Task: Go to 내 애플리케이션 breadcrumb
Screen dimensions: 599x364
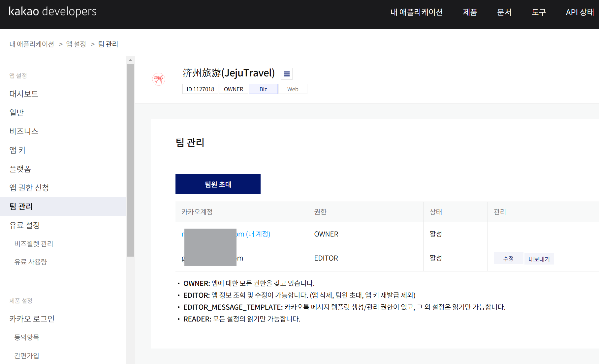Action: coord(32,44)
